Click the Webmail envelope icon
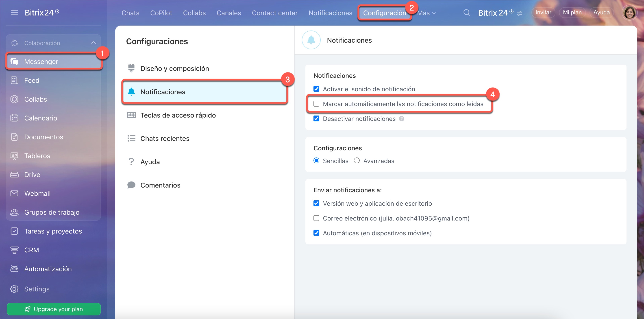644x319 pixels. coord(14,193)
